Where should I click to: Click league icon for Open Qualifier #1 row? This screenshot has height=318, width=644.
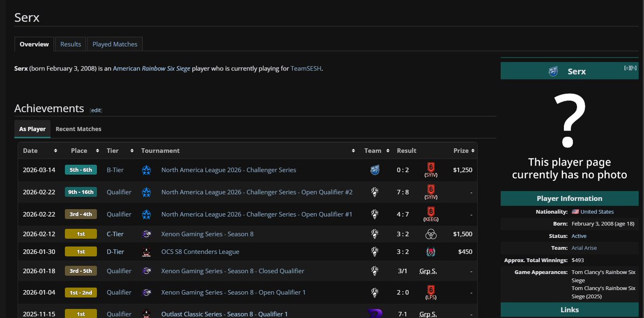point(146,214)
